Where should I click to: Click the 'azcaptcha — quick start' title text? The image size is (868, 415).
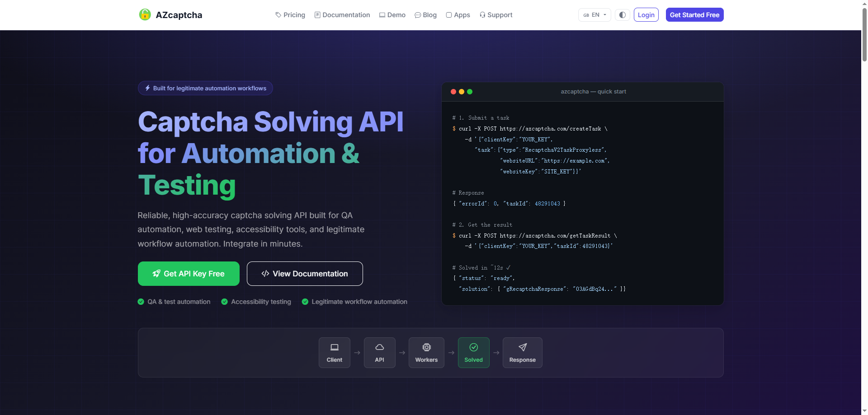click(x=594, y=92)
